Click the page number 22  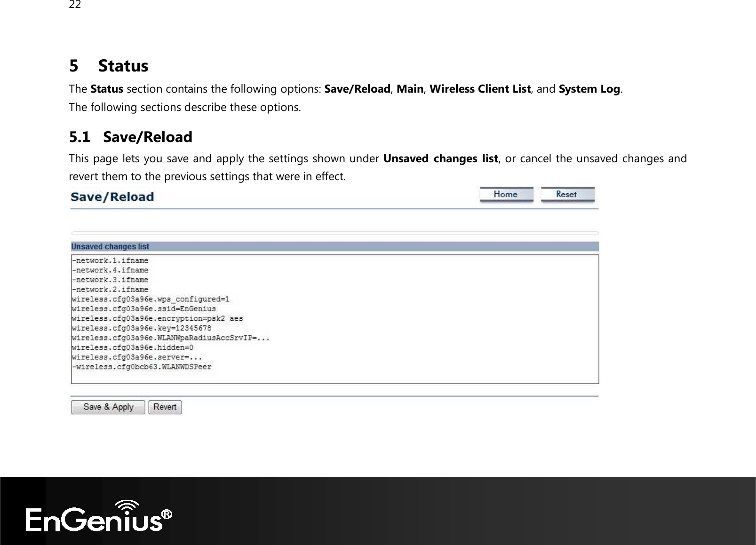pyautogui.click(x=74, y=5)
